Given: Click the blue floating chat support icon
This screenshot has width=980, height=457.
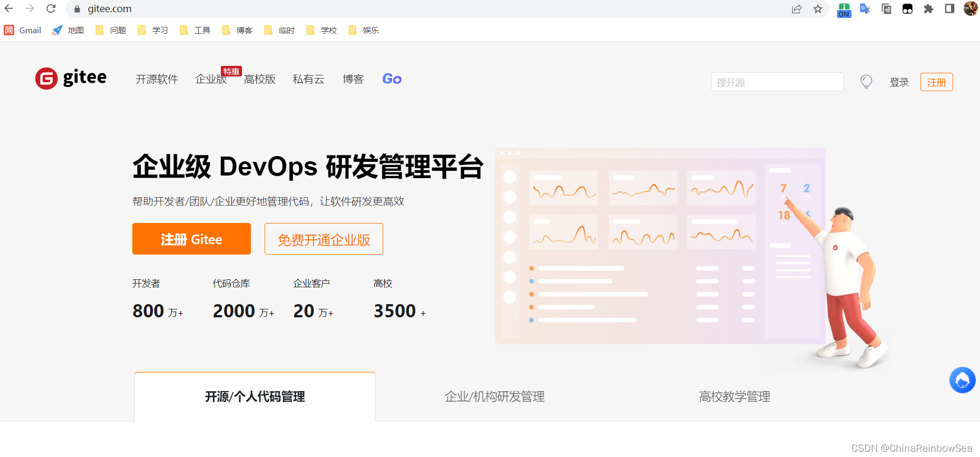Looking at the screenshot, I should pyautogui.click(x=962, y=380).
